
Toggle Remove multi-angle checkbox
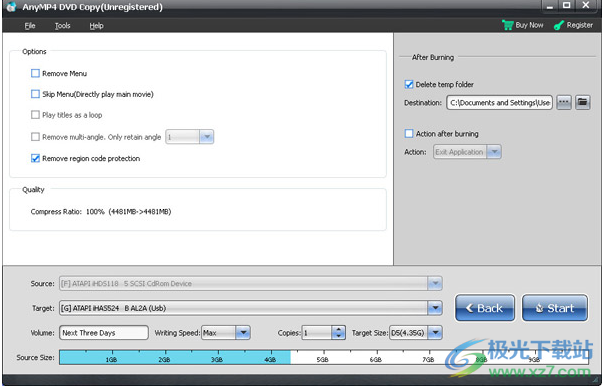point(35,137)
